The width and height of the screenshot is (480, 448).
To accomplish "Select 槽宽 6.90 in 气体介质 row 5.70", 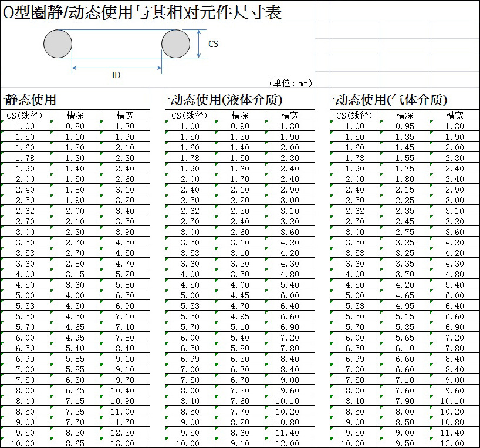I will click(x=455, y=327).
